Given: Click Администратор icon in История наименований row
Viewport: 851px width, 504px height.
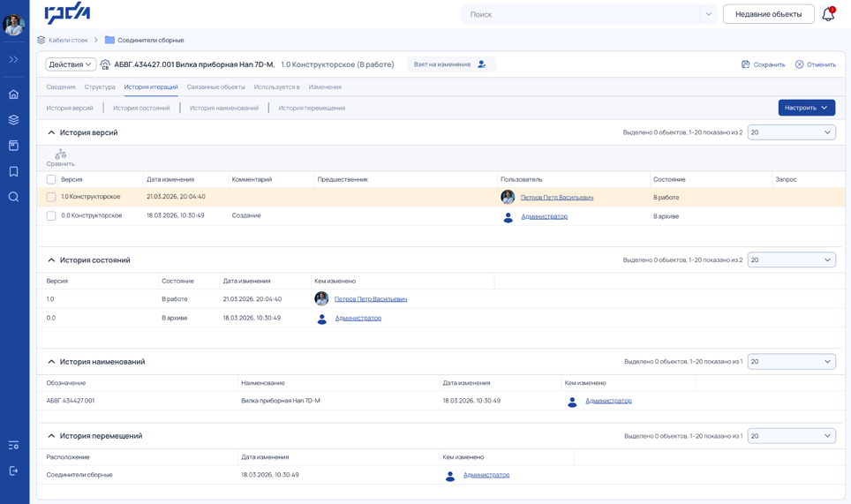Looking at the screenshot, I should pos(572,402).
